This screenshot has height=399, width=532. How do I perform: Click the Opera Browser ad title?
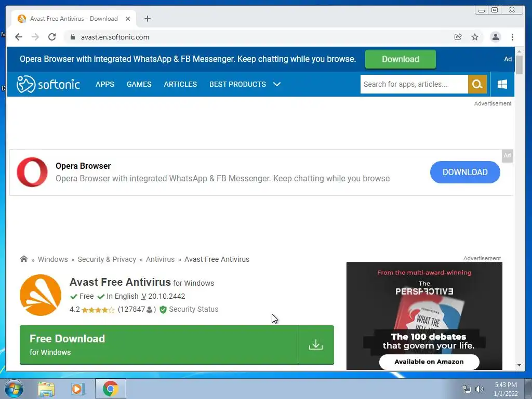(x=83, y=166)
